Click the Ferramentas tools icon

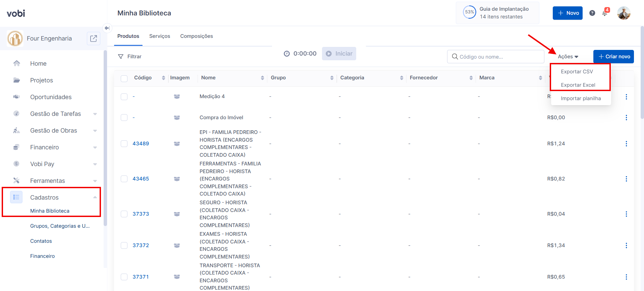(x=16, y=180)
